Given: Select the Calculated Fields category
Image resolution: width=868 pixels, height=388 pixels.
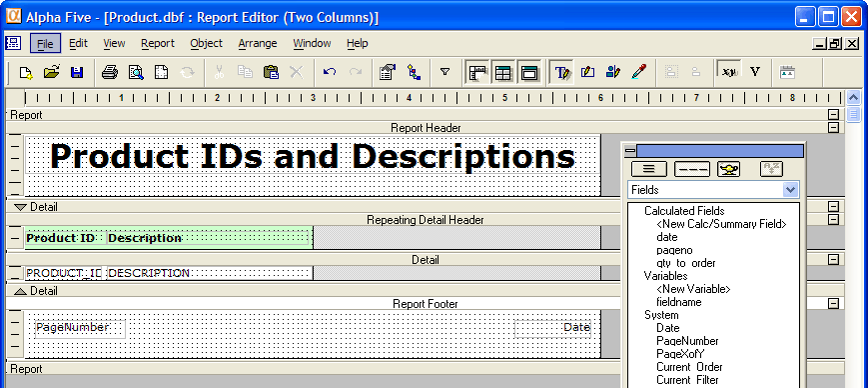Looking at the screenshot, I should click(684, 211).
